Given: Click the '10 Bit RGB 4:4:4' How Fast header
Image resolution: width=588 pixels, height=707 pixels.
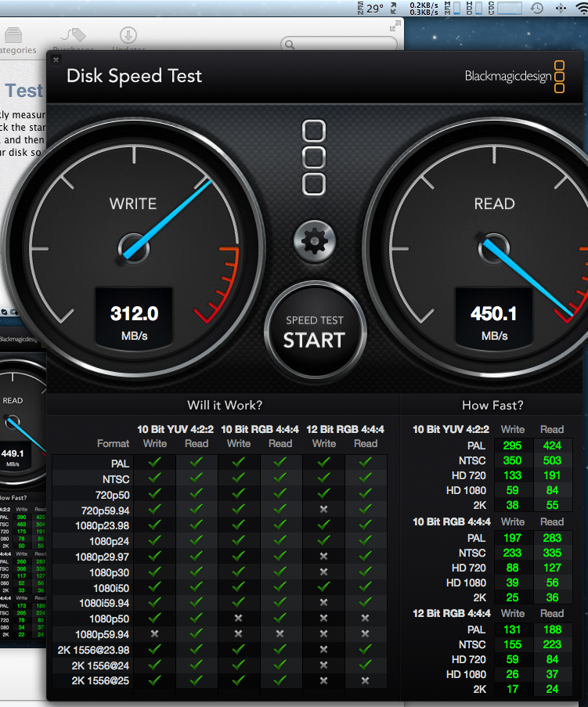Looking at the screenshot, I should (451, 521).
